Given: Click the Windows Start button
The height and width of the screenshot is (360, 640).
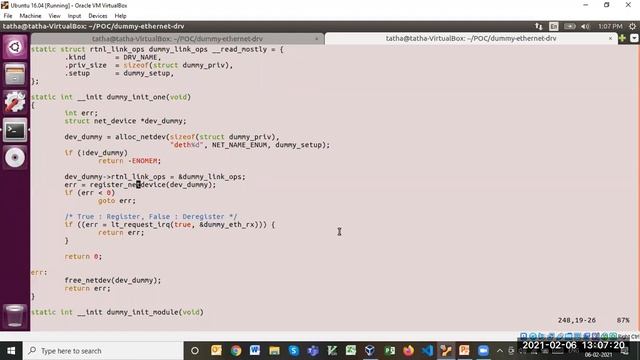Looking at the screenshot, I should (11, 351).
